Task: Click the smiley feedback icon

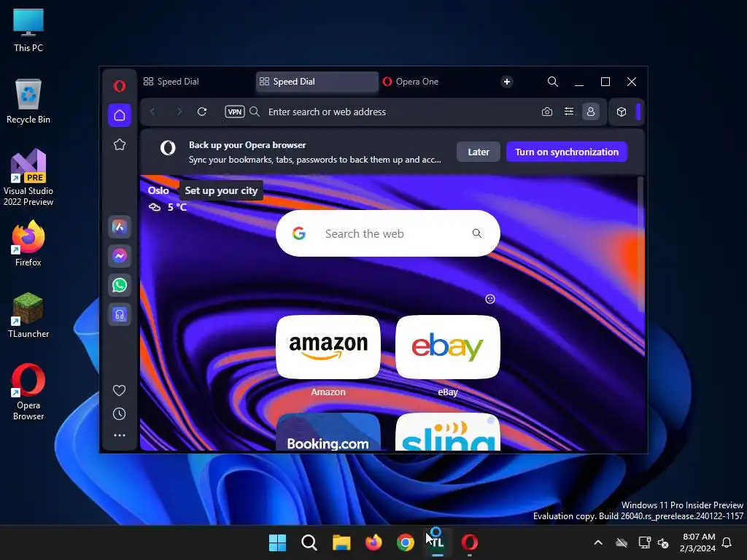Action: pos(489,298)
